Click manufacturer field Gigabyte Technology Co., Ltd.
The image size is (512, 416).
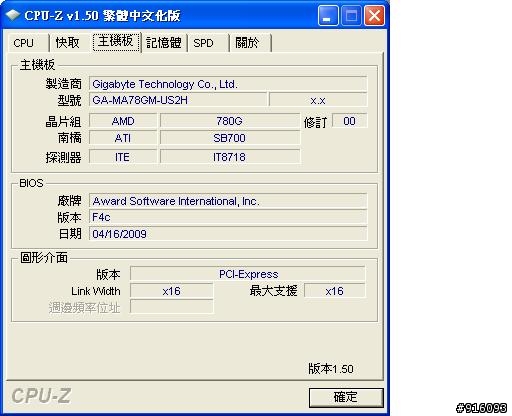(x=228, y=84)
